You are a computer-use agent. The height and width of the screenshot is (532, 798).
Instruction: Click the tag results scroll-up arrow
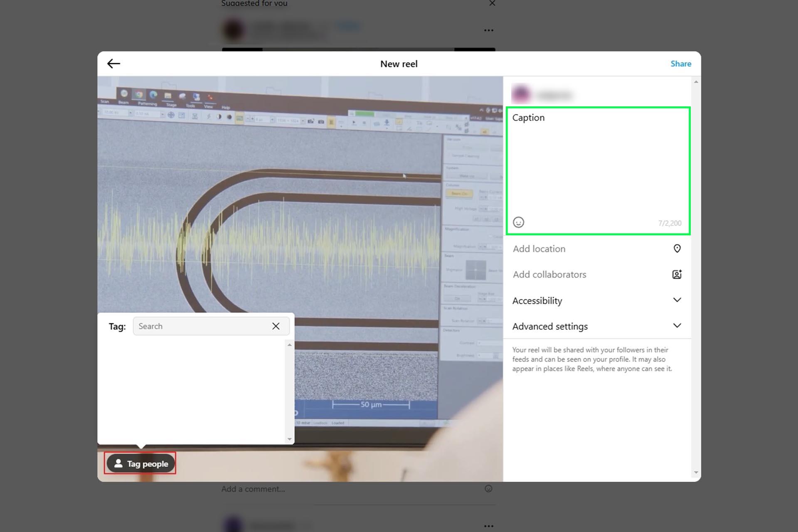click(290, 345)
